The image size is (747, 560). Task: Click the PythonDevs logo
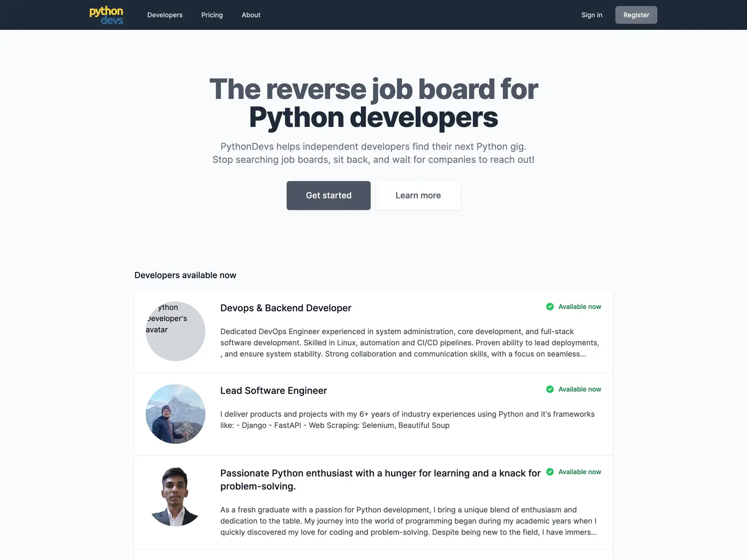point(106,15)
